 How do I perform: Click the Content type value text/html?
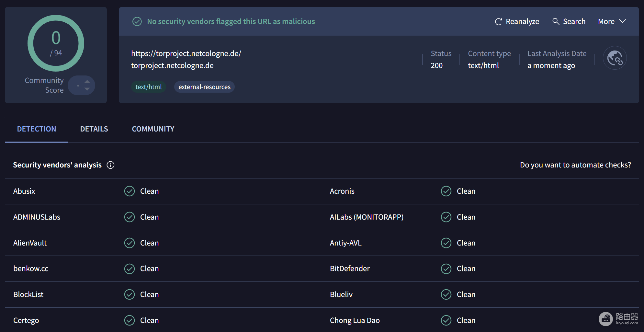(483, 65)
